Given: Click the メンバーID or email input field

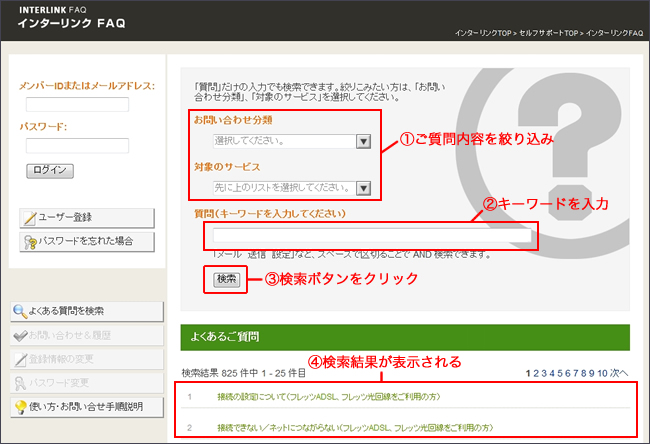Looking at the screenshot, I should [x=77, y=104].
